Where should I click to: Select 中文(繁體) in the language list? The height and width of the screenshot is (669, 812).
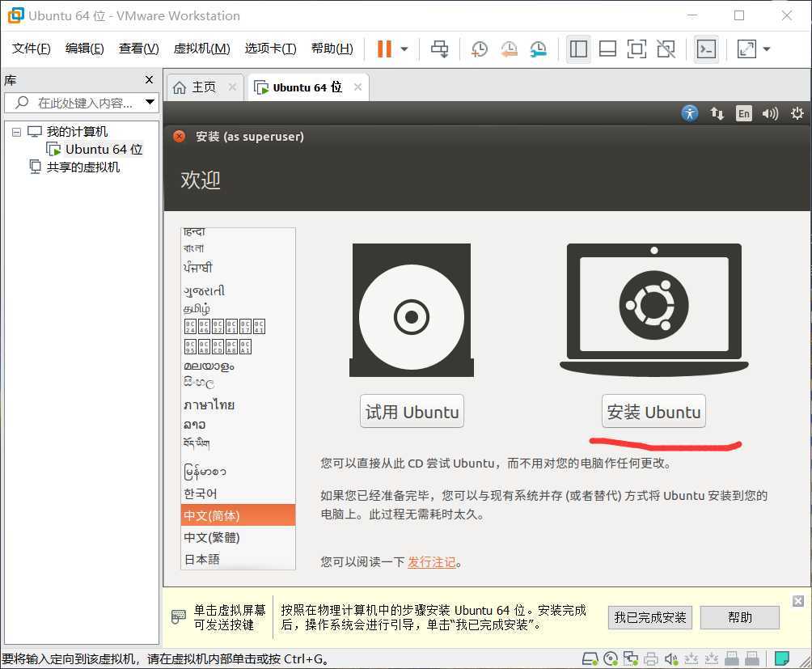[x=239, y=537]
